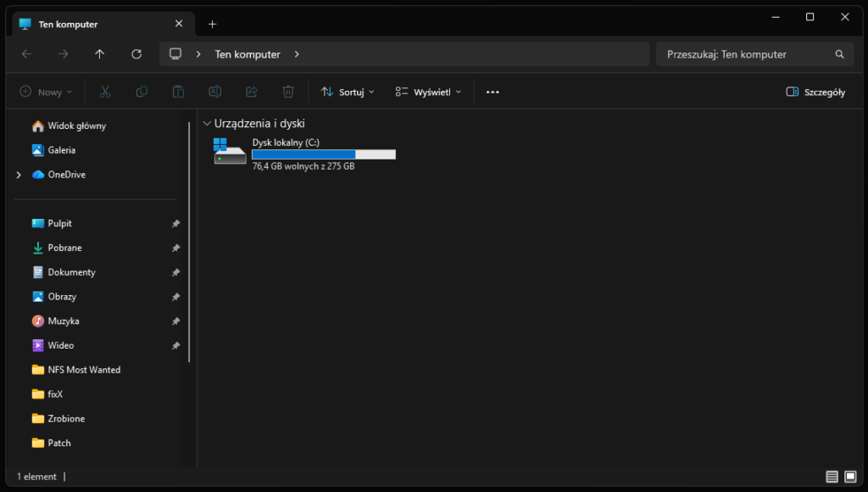Open Pobrane in the sidebar

64,248
